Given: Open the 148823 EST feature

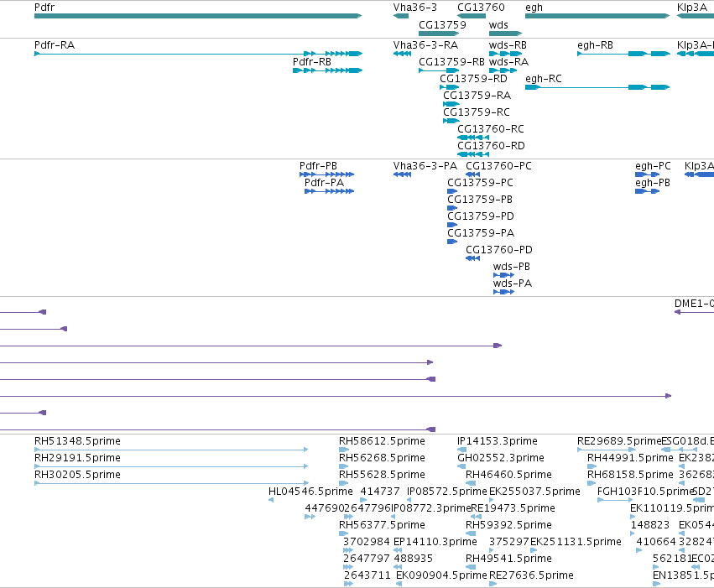Looking at the screenshot, I should coord(633,533).
